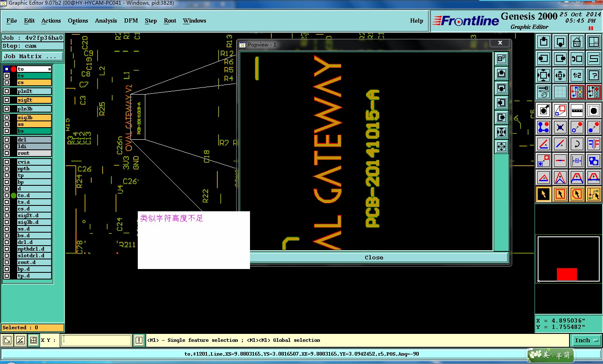This screenshot has height=364, width=603.
Task: Click the Popview pan up icon
Action: 501,74
